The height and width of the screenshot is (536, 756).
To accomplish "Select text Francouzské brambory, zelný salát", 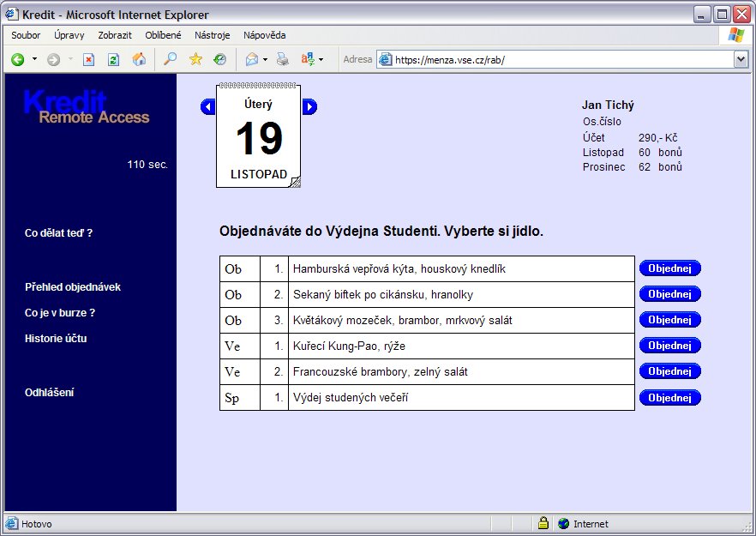I will (x=381, y=372).
